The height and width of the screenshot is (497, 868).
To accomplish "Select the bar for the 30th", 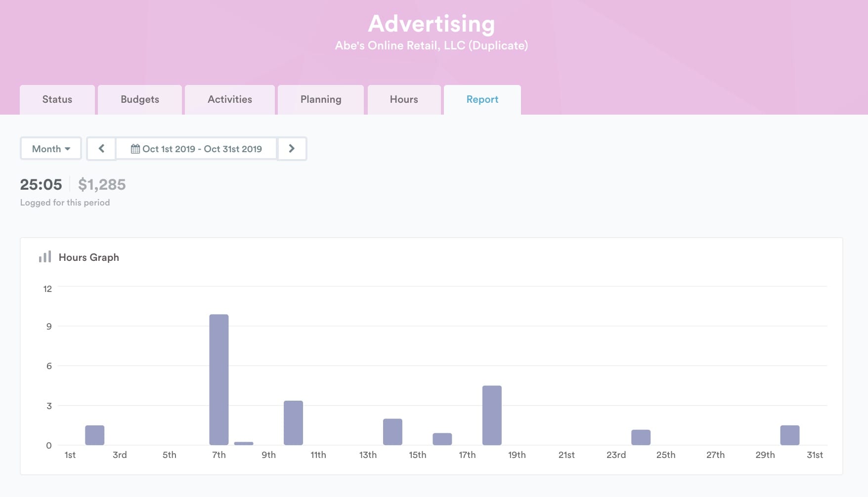I will tap(790, 435).
